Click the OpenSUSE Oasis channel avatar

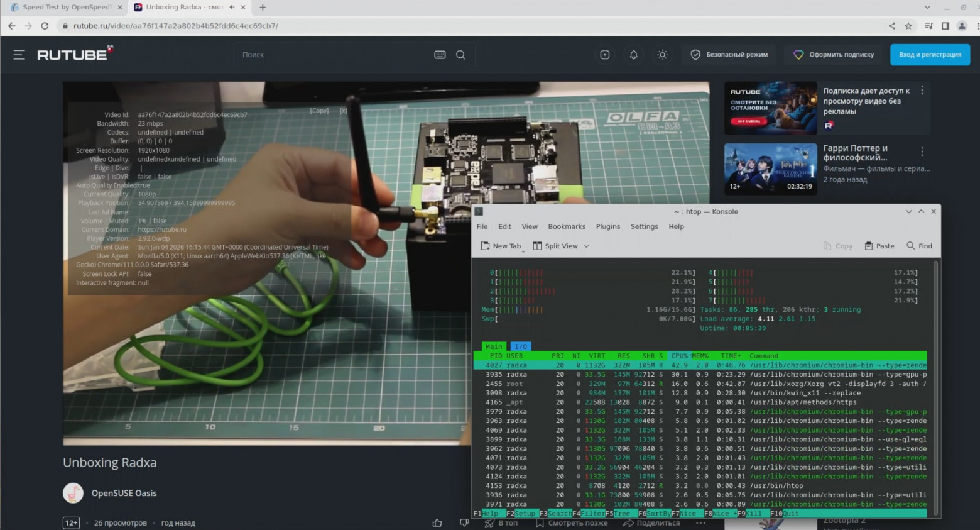point(73,493)
